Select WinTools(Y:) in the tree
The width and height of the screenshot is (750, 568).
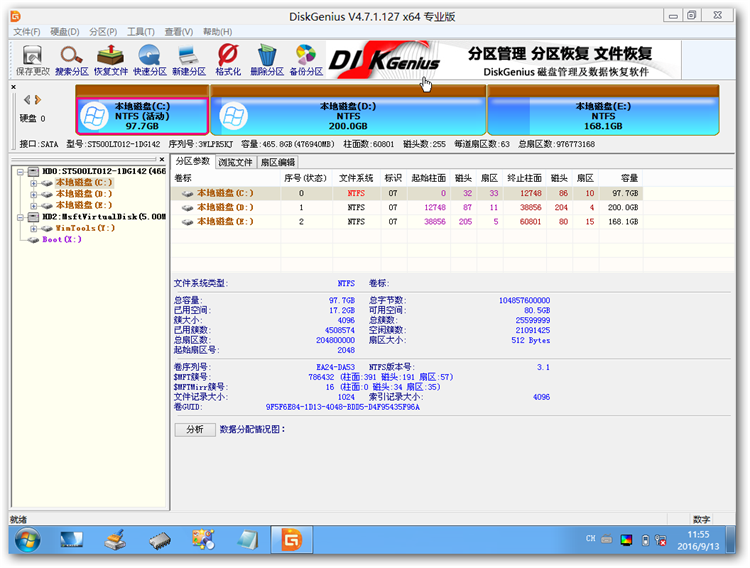[85, 228]
